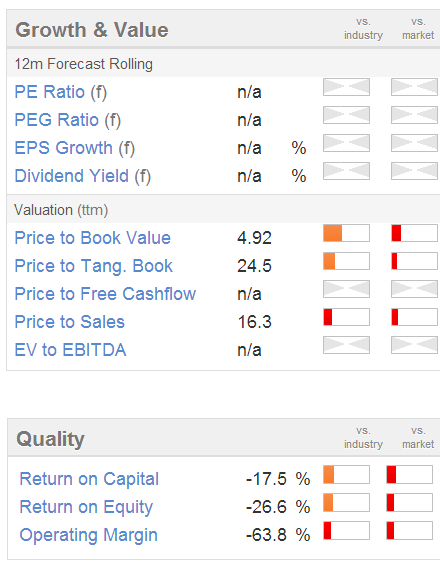
Task: Click EPS Growth (f) metric link
Action: coord(75,148)
